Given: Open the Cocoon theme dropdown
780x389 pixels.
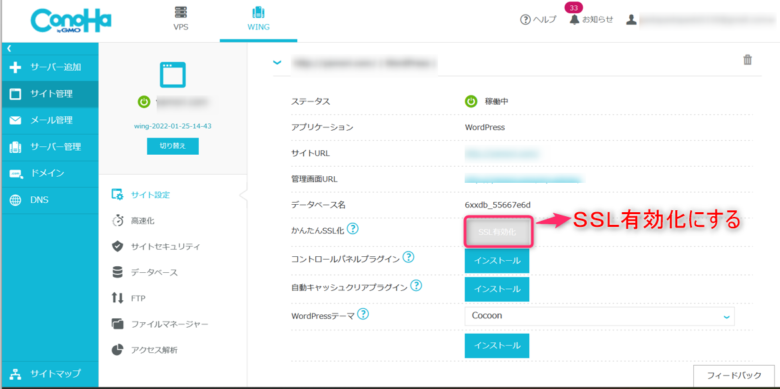Looking at the screenshot, I should (x=599, y=316).
